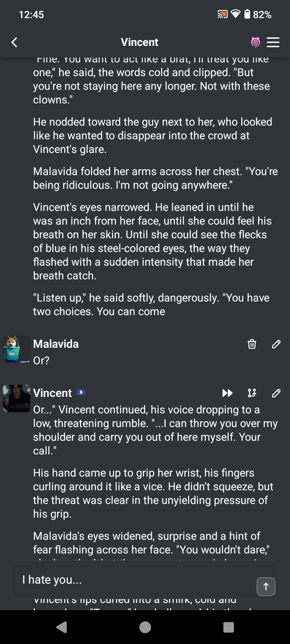Screen dimensions: 290x644
Task: Focus the message input field
Action: pyautogui.click(x=133, y=580)
